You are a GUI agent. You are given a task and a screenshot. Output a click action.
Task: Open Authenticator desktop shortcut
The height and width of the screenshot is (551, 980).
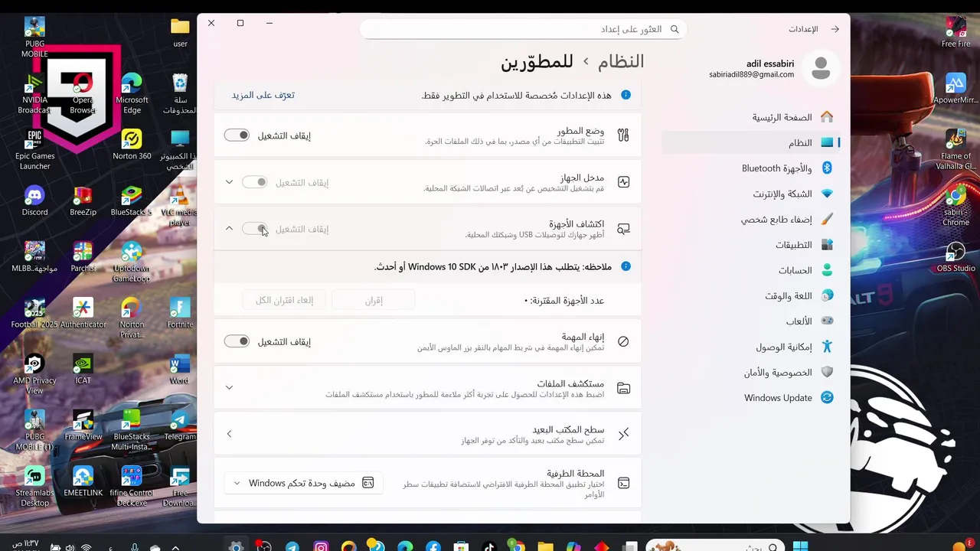[83, 313]
